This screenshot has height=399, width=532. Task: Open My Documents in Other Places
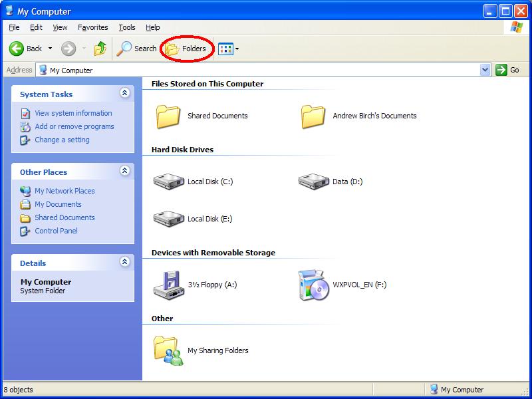58,204
